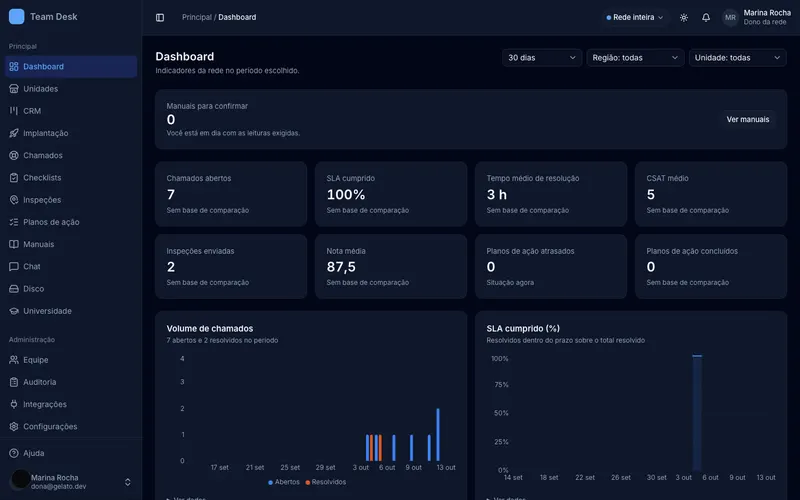Toggle light/dark theme sun icon
The height and width of the screenshot is (500, 800).
coord(684,17)
